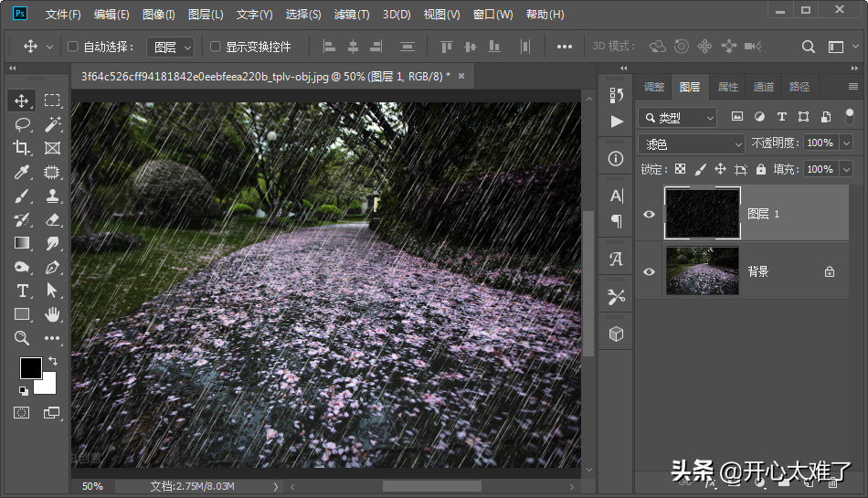
Task: Open the 文件(F) menu
Action: 63,15
